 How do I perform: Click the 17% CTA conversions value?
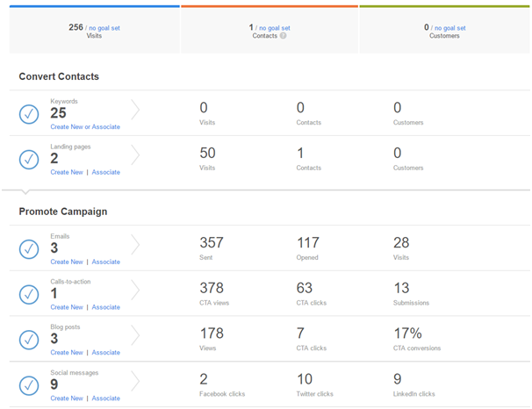pos(408,334)
